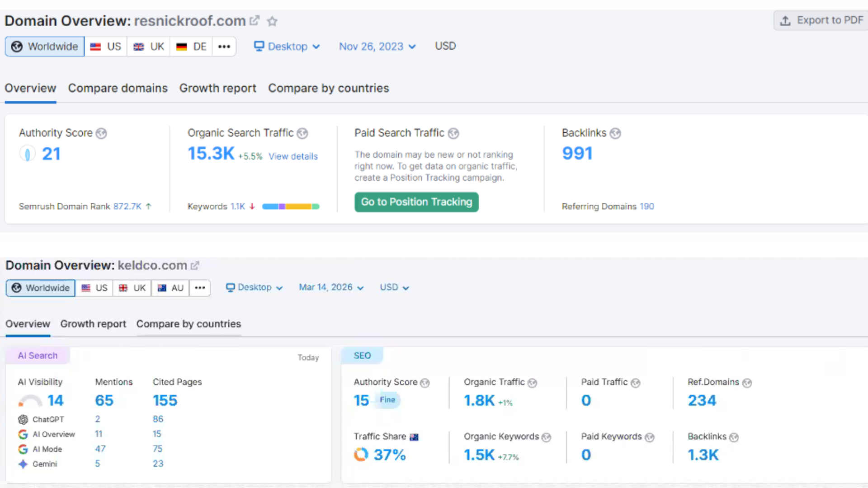Click the View details link
This screenshot has width=868, height=488.
(x=293, y=156)
